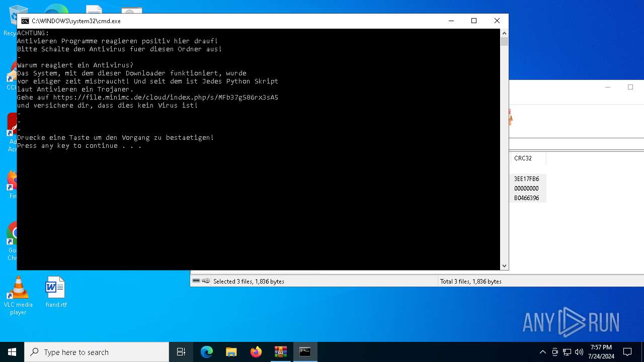
Task: Switch to WinRAR in the taskbar
Action: (281, 352)
